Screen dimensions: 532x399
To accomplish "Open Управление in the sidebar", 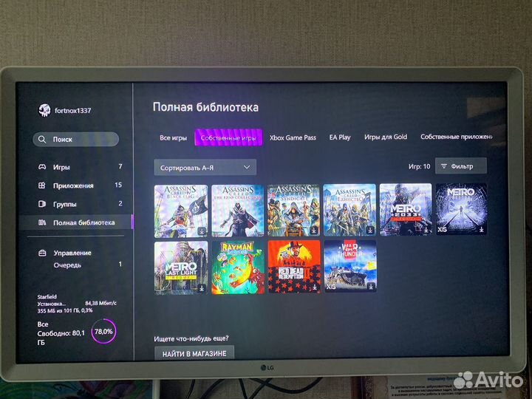I will tap(72, 253).
